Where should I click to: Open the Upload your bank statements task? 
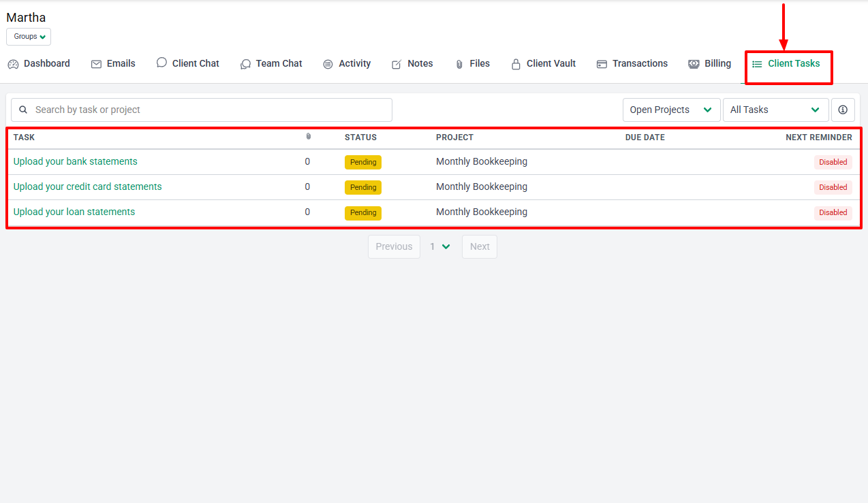[75, 161]
